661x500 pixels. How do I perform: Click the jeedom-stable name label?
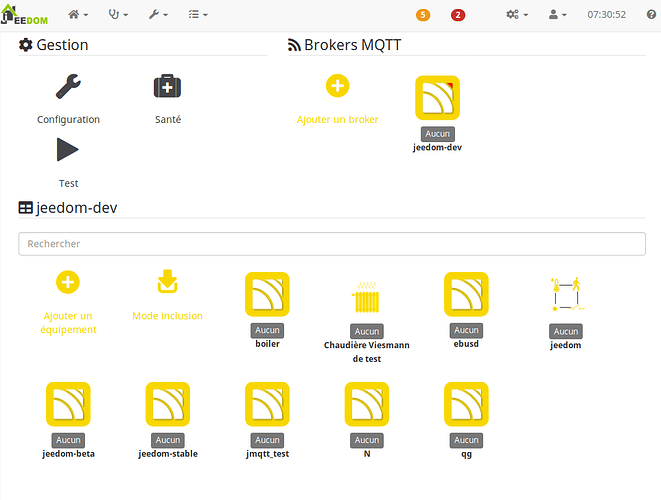(168, 454)
